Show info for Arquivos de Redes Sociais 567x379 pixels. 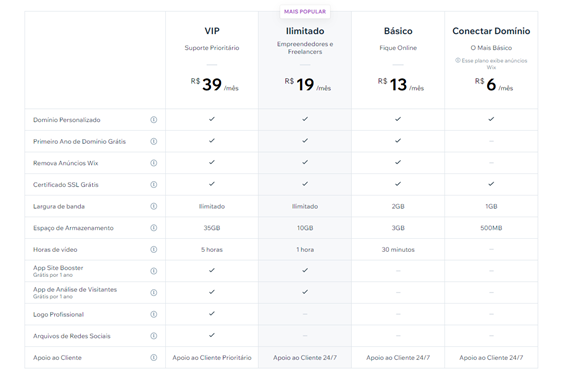point(154,336)
